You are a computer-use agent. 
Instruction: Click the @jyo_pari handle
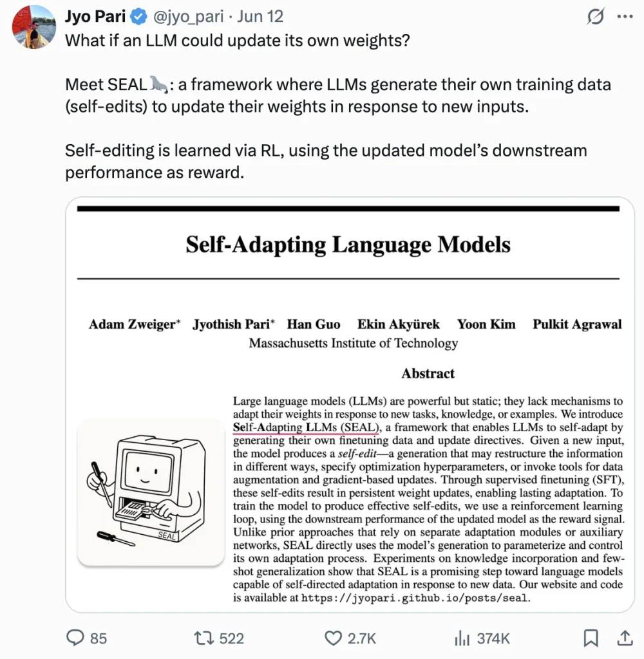(188, 16)
